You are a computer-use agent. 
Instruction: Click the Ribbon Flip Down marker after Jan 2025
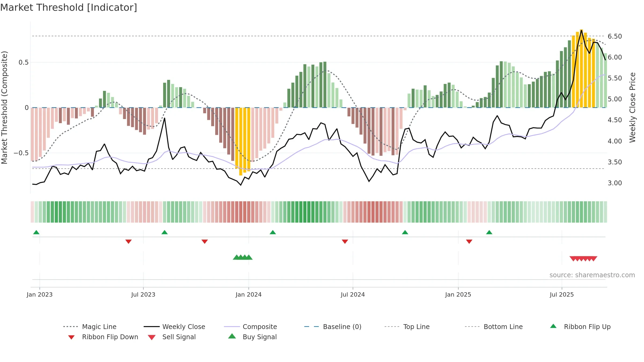[469, 242]
